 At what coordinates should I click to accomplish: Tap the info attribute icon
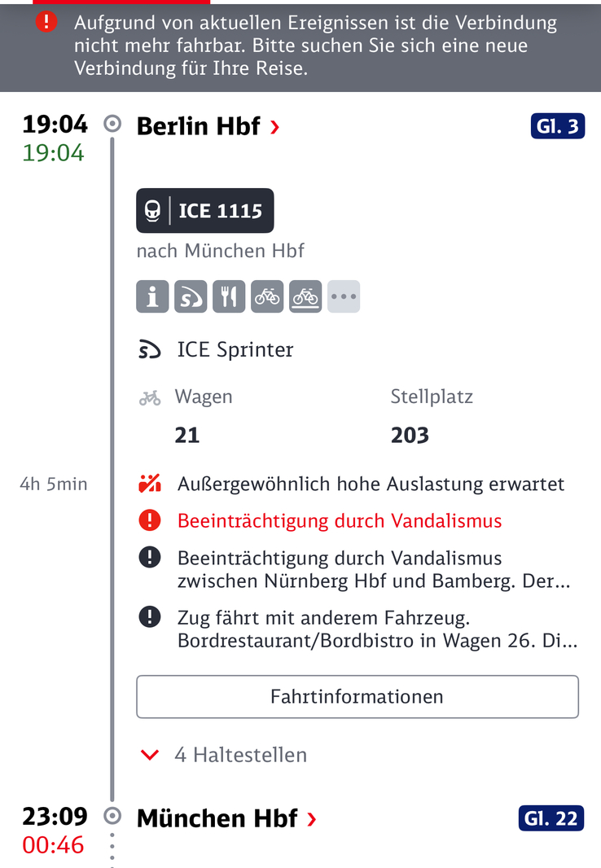click(152, 296)
